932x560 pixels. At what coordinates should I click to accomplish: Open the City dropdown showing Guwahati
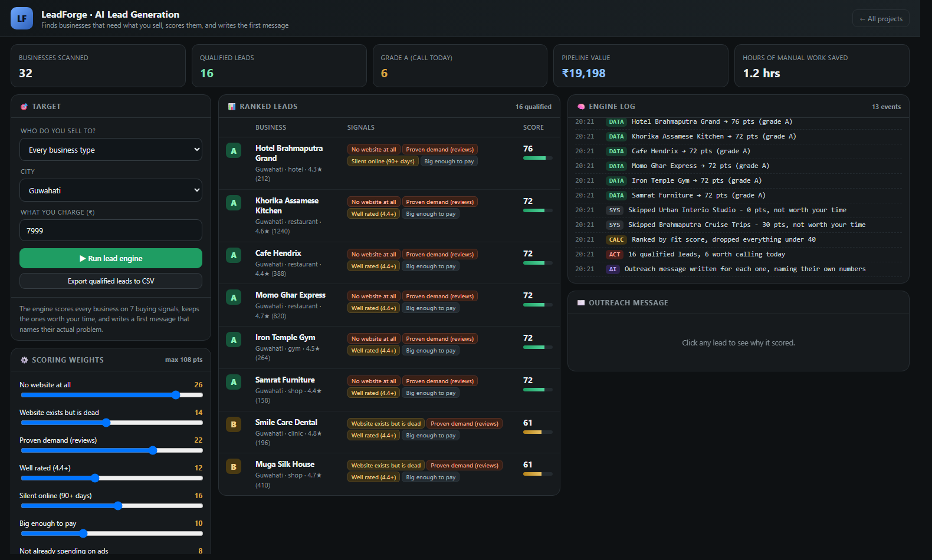(x=111, y=190)
